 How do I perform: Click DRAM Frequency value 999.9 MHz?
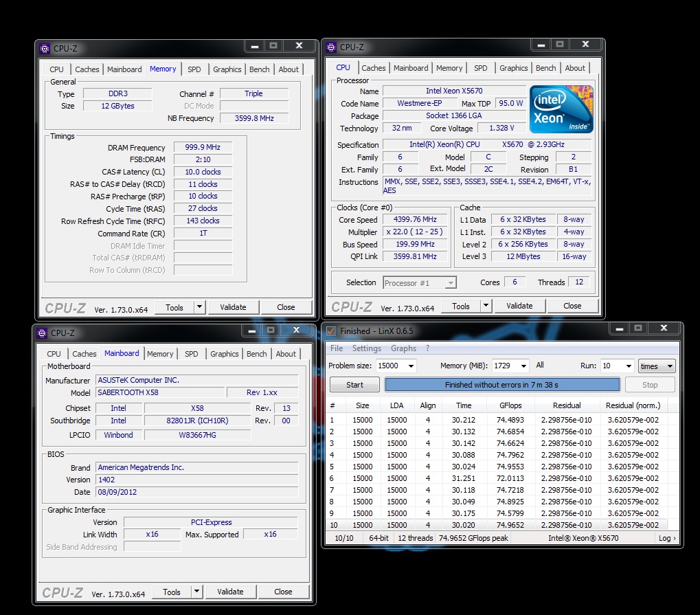coord(203,147)
